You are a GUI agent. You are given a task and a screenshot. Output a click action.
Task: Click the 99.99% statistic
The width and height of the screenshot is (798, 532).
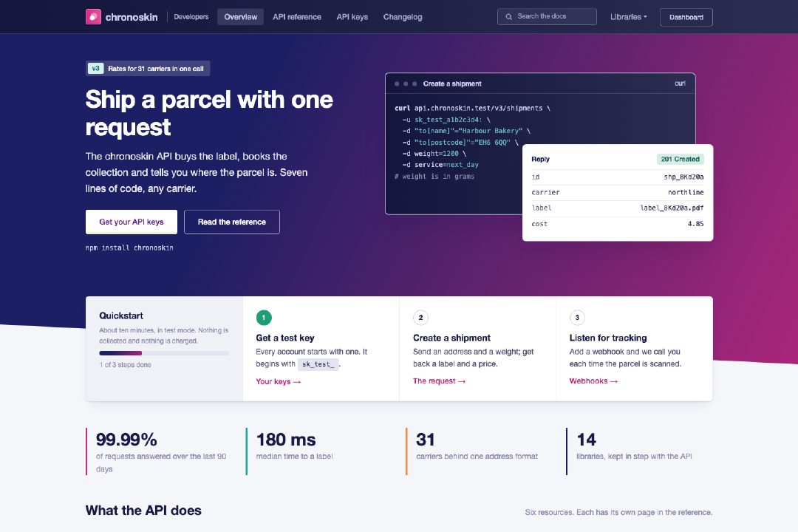point(126,440)
